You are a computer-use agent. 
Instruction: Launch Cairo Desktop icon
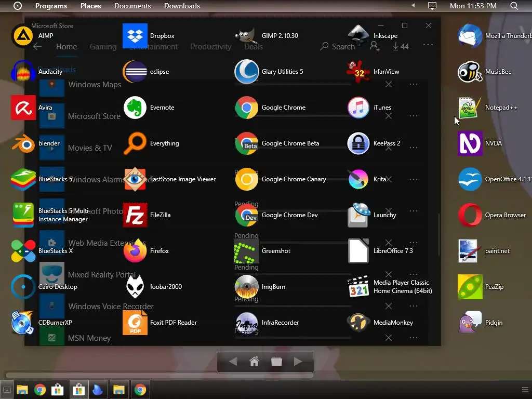coord(23,287)
